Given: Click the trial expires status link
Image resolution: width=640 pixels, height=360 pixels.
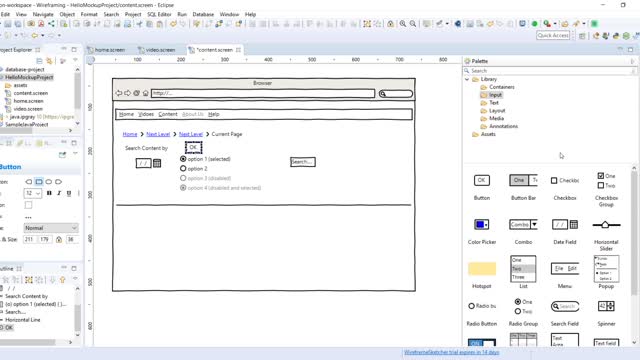Looking at the screenshot, I should pos(451,352).
